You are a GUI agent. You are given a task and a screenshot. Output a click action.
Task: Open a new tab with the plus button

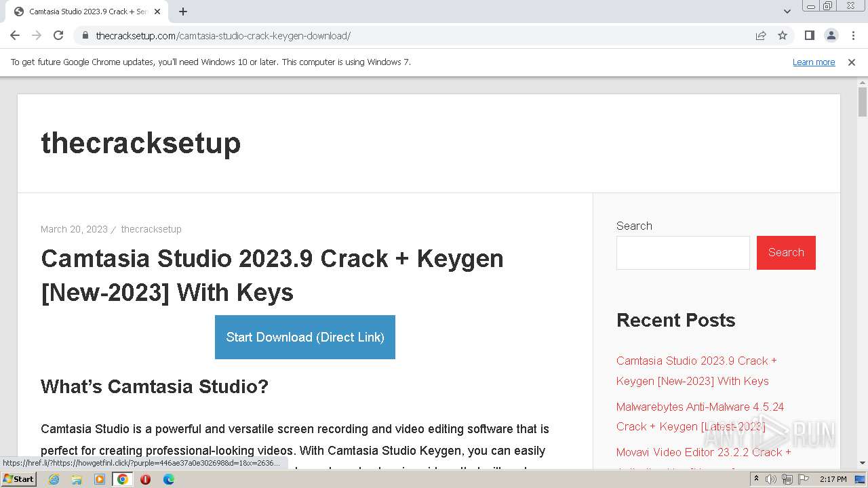pyautogui.click(x=183, y=12)
